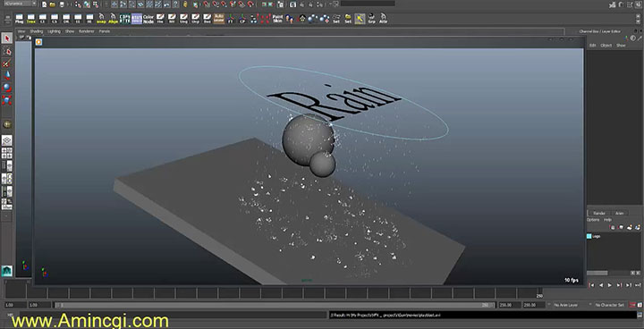Activate the Scale tool icon

point(6,100)
